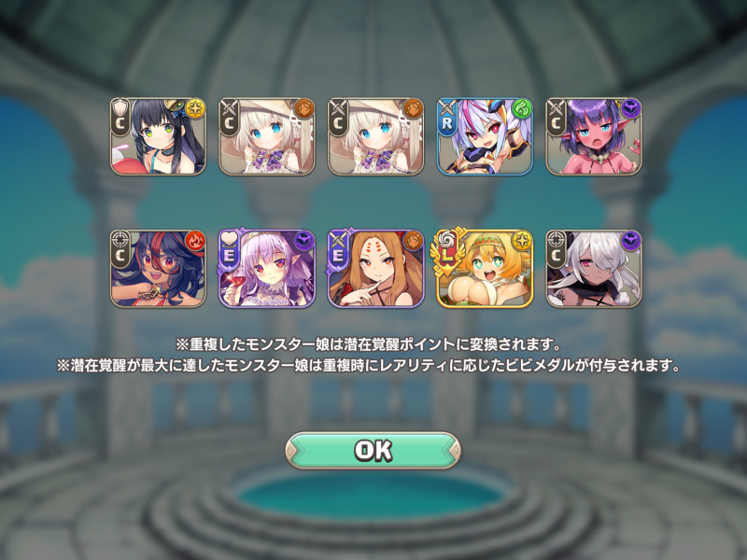The width and height of the screenshot is (747, 560).
Task: Select the pink-skinned demon girl card
Action: point(594,136)
